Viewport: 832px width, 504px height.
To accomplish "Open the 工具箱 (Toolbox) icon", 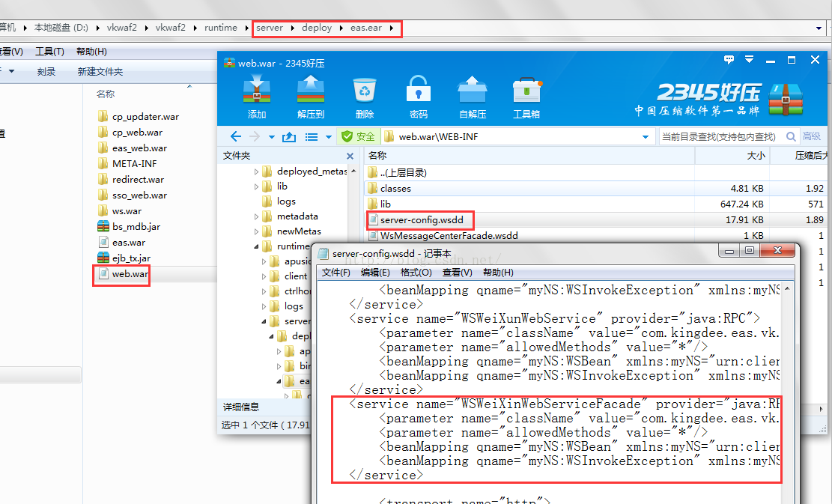I will (x=526, y=96).
